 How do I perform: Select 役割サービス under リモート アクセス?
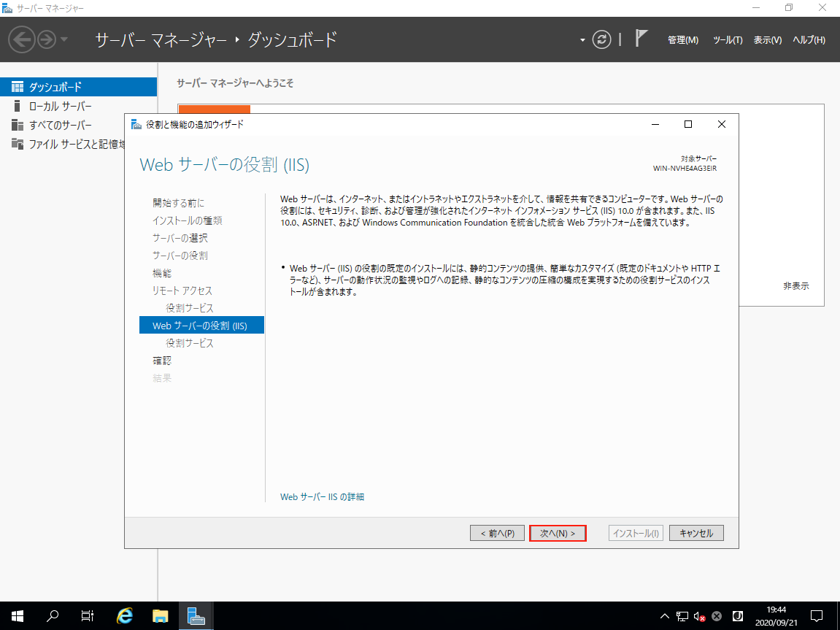coord(190,308)
